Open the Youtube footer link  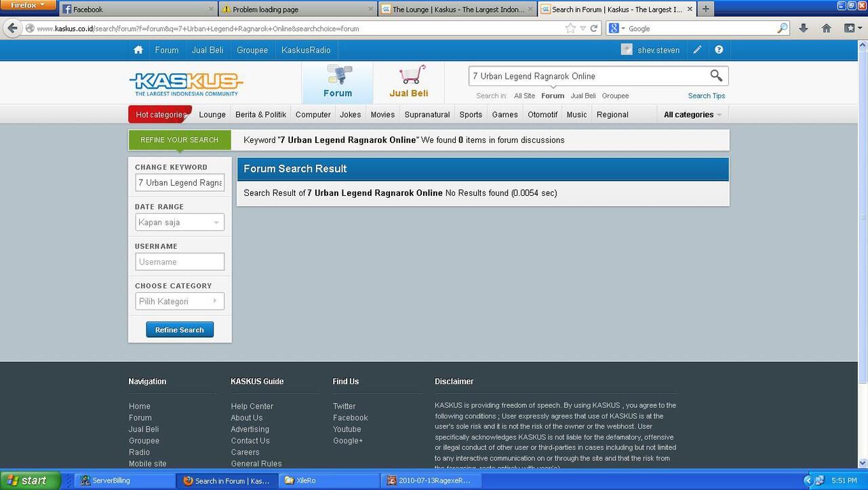(347, 429)
